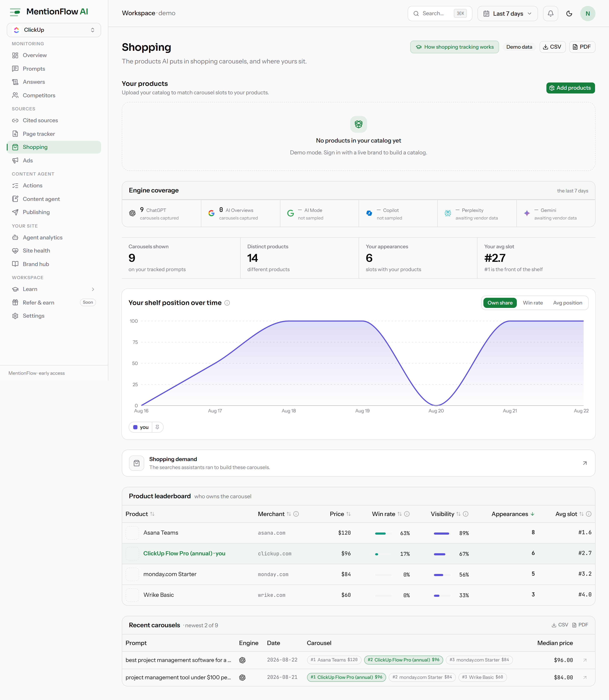The height and width of the screenshot is (700, 609).
Task: Click the MentionFlow AI logo icon
Action: [15, 12]
